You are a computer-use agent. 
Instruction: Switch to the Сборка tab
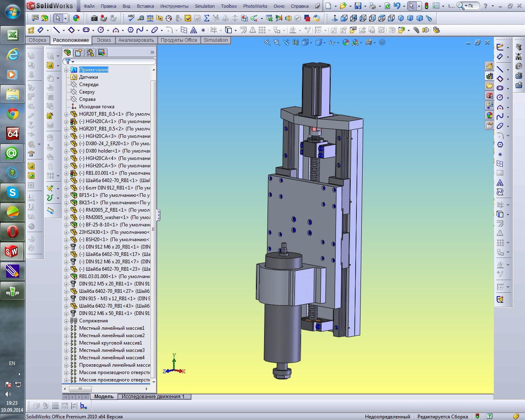37,40
